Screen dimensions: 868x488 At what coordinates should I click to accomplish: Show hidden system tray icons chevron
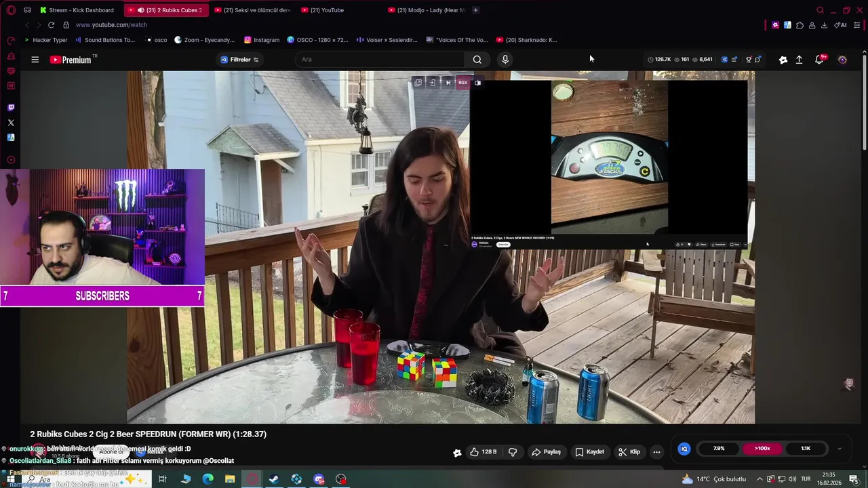(x=759, y=479)
